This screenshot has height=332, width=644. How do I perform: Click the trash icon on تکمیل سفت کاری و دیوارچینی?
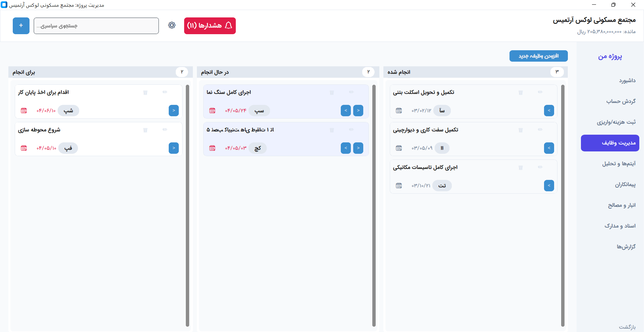pyautogui.click(x=521, y=130)
